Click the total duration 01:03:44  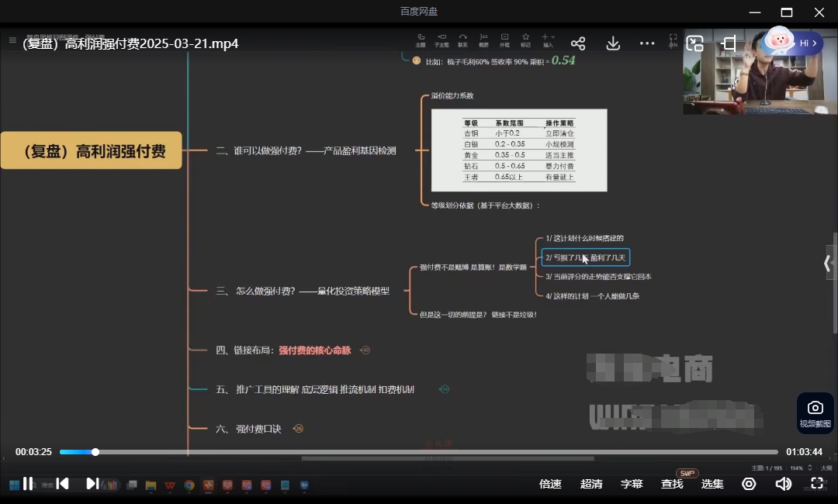(805, 452)
